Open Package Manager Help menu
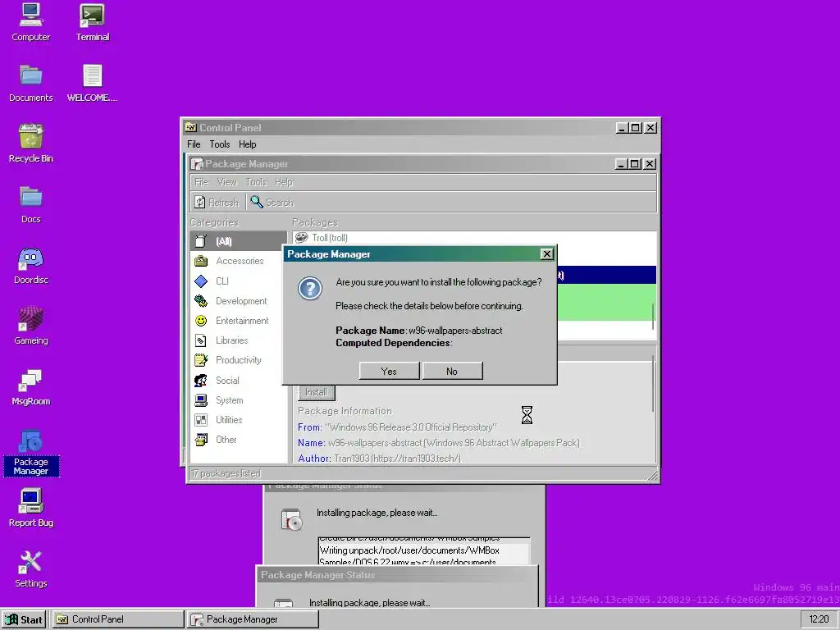This screenshot has width=840, height=630. [284, 182]
